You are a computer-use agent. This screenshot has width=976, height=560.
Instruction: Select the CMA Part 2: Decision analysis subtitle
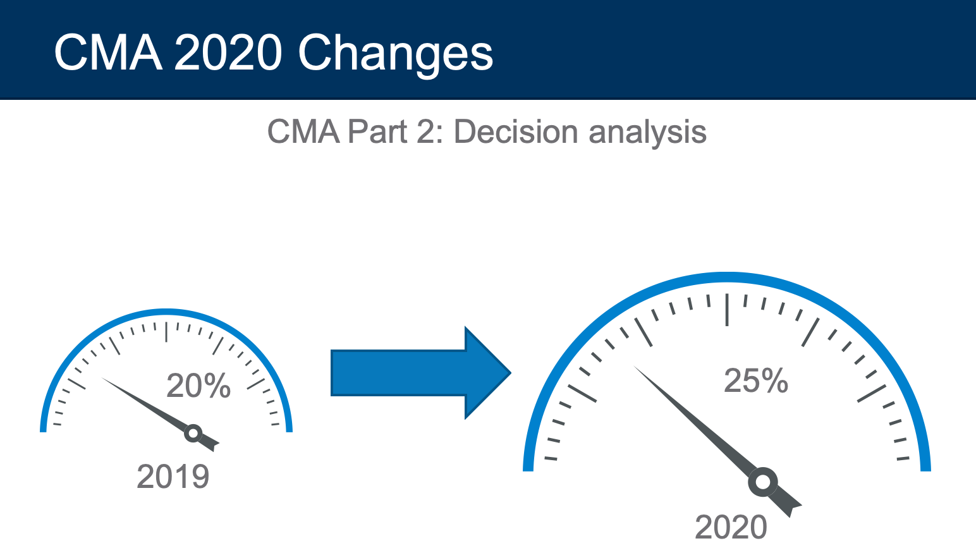coord(487,131)
